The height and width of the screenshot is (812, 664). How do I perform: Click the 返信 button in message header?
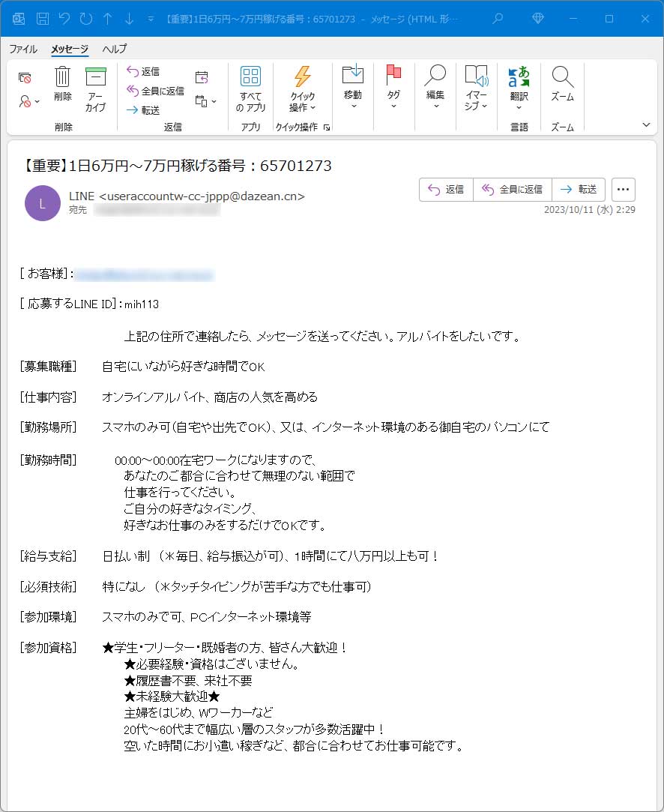(x=446, y=190)
